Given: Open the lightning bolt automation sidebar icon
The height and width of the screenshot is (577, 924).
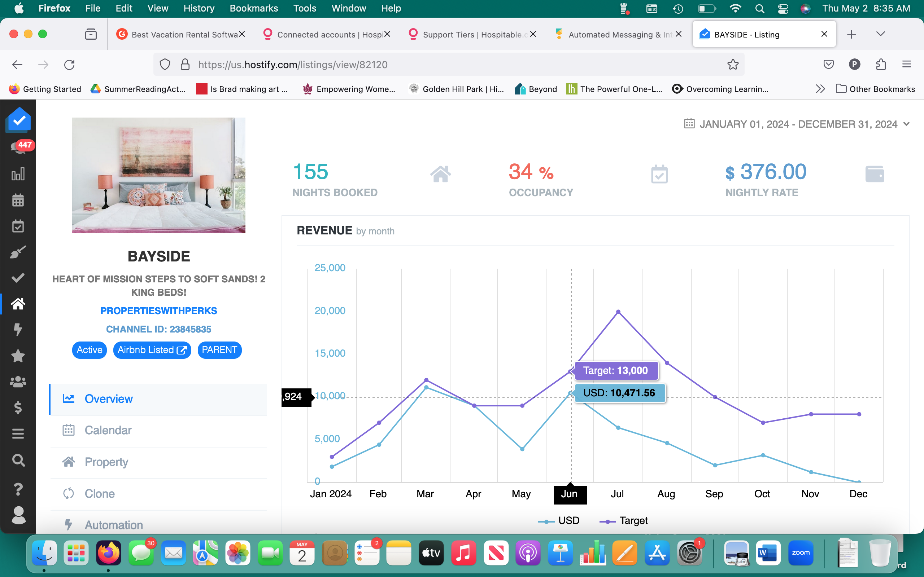Looking at the screenshot, I should pyautogui.click(x=18, y=329).
